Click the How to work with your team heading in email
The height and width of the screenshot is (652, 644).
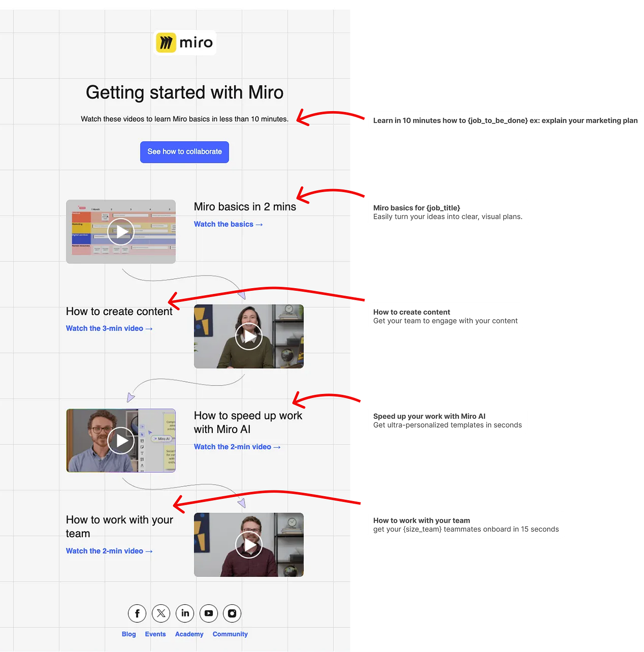tap(119, 526)
